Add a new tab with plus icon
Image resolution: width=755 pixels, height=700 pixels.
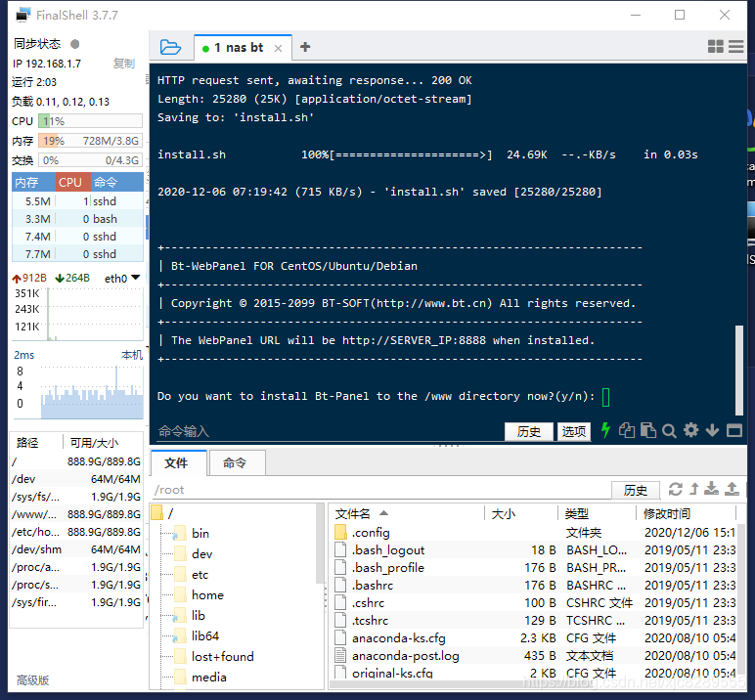(x=305, y=47)
